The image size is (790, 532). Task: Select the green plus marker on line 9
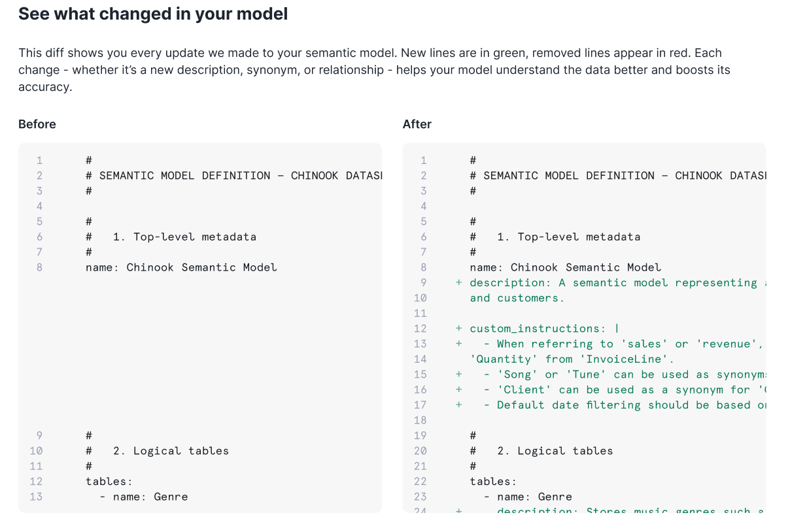458,282
